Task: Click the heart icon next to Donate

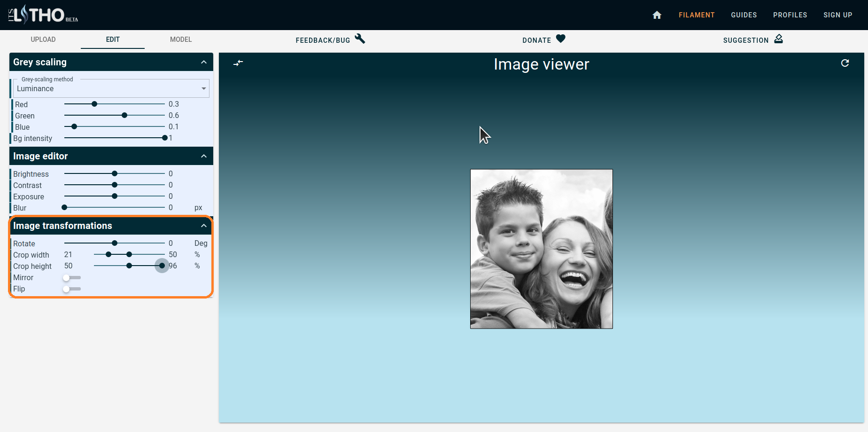Action: 560,39
